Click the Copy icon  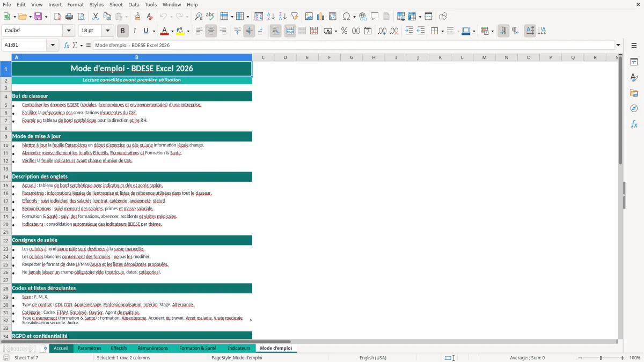[x=107, y=17]
